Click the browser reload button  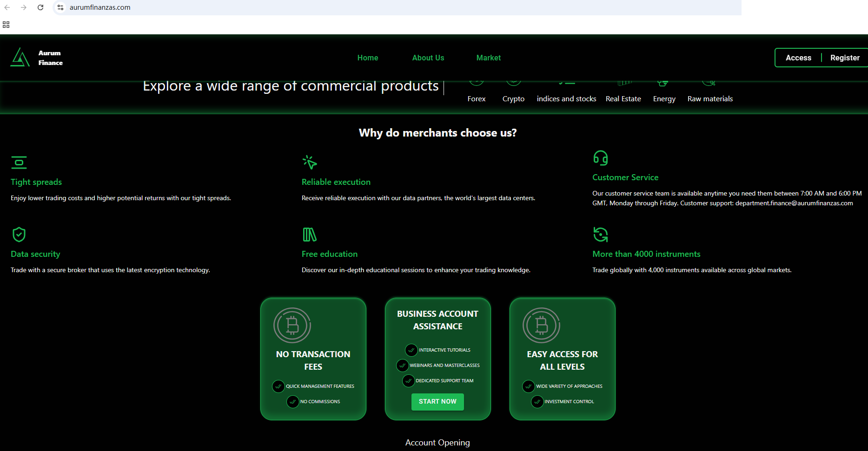(x=40, y=7)
